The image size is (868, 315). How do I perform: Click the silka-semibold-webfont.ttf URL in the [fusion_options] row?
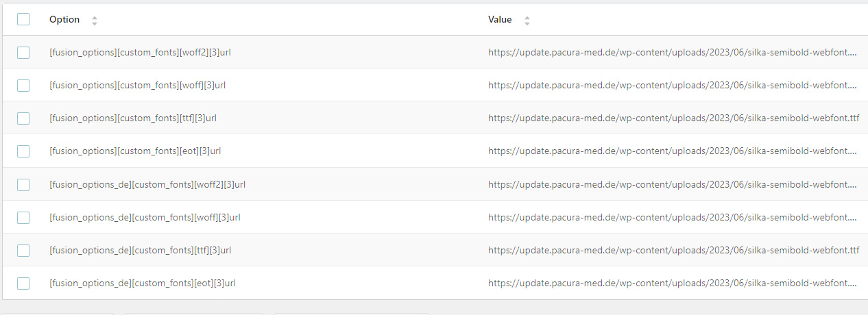coord(673,118)
